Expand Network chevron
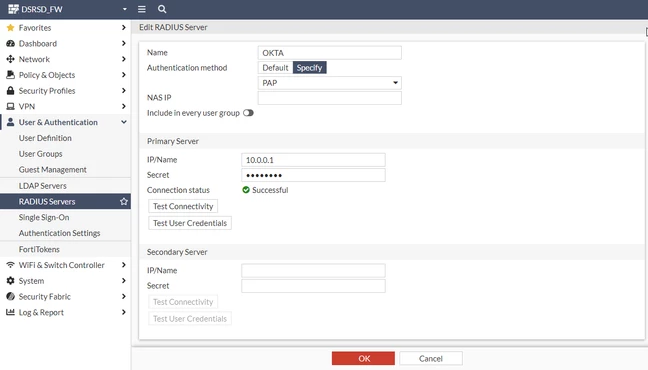Image resolution: width=648 pixels, height=370 pixels. (x=124, y=59)
